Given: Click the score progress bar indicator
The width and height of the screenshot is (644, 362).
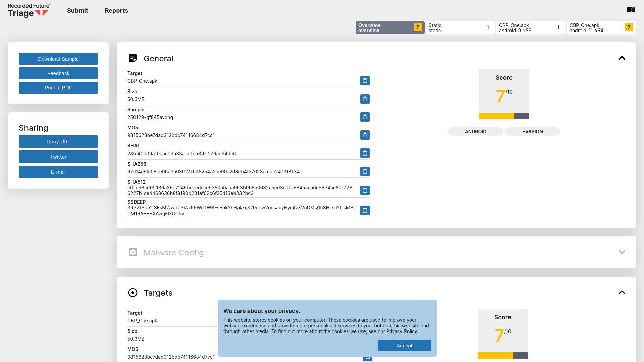Looking at the screenshot, I should click(x=504, y=116).
